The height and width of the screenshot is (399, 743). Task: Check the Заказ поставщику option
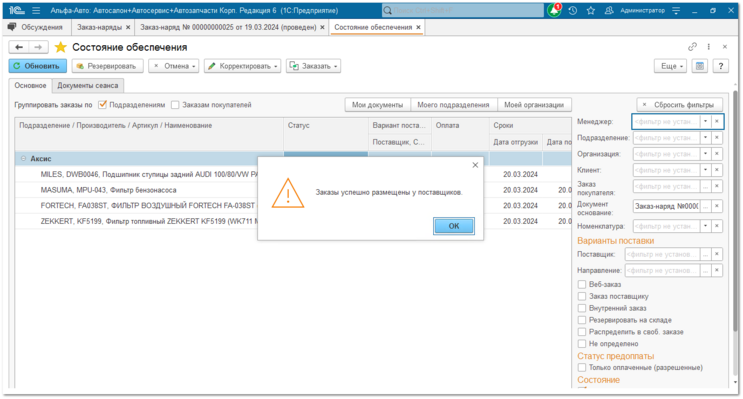582,296
